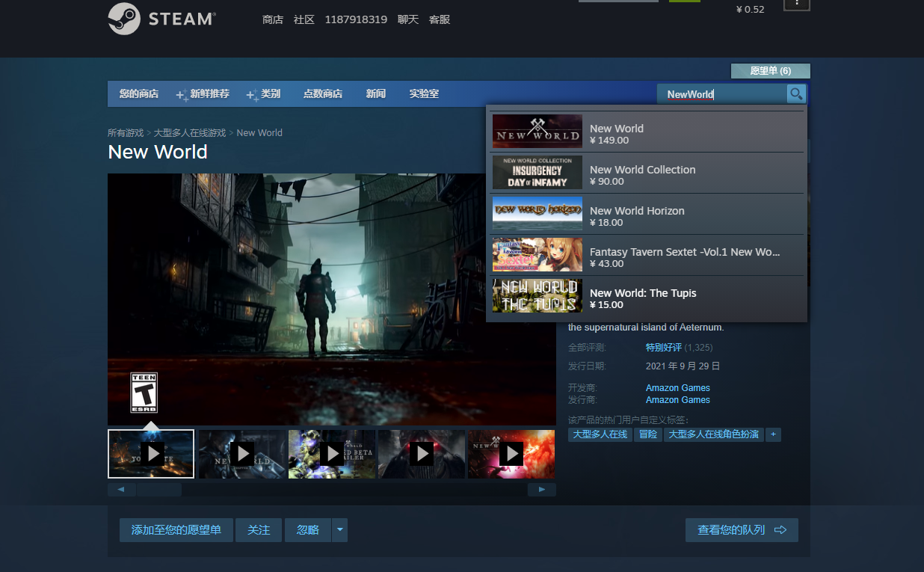The width and height of the screenshot is (924, 572).
Task: Click the main trailer video area
Action: click(332, 299)
